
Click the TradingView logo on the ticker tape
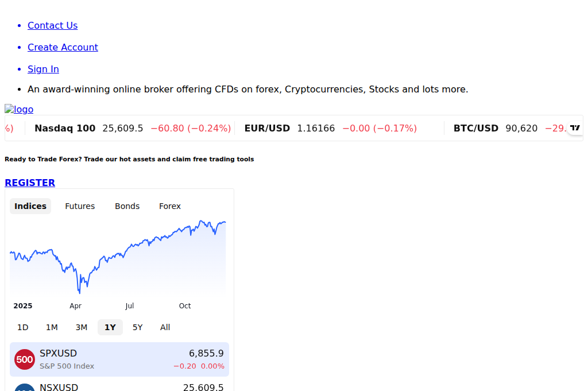tap(575, 127)
